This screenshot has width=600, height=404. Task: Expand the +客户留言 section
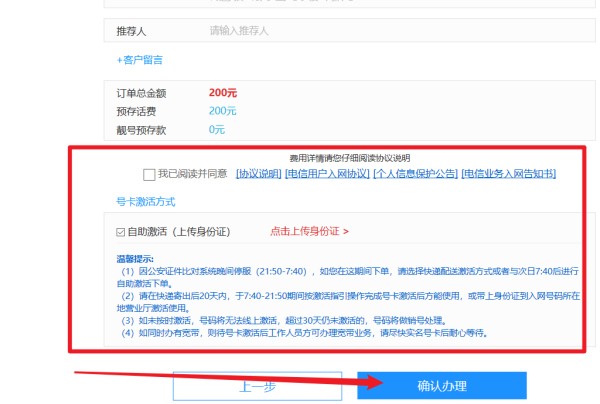(x=140, y=60)
